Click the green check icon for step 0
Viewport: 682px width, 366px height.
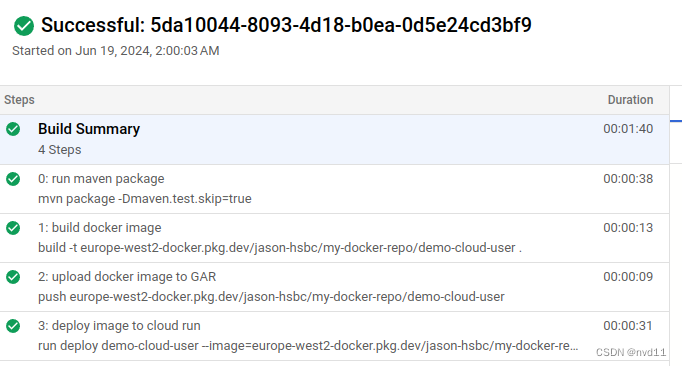tap(13, 179)
